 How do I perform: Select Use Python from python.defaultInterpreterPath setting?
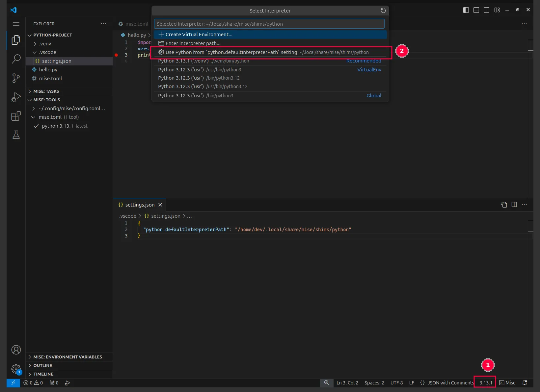(x=270, y=52)
